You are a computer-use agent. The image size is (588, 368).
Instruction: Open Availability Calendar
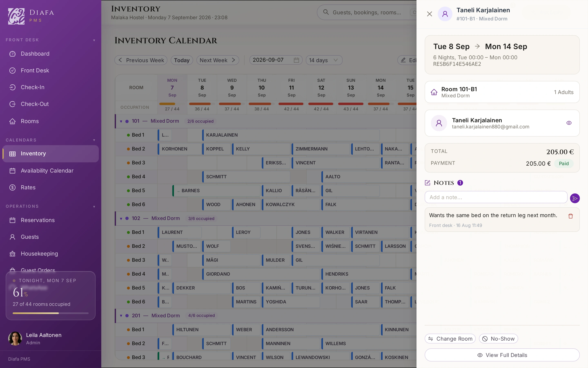[51, 171]
